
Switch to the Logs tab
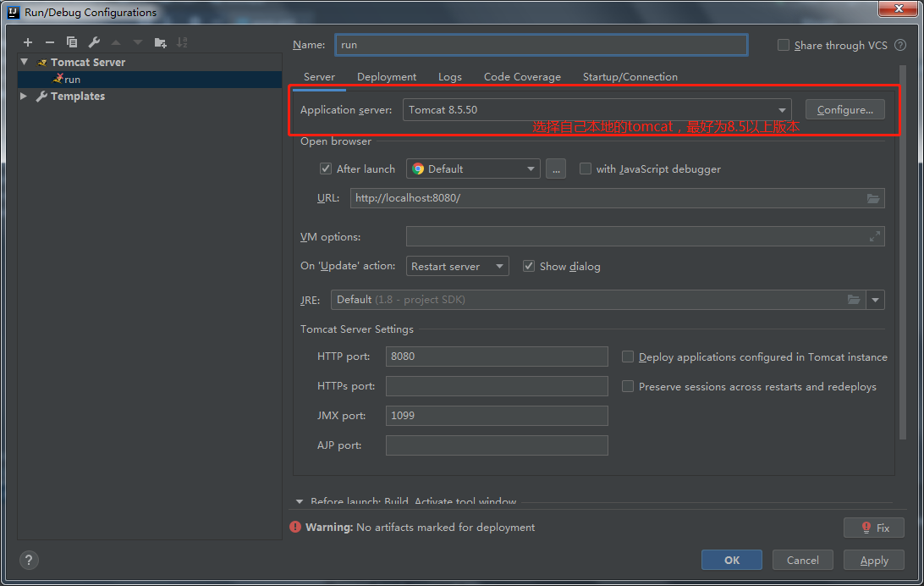(x=449, y=77)
